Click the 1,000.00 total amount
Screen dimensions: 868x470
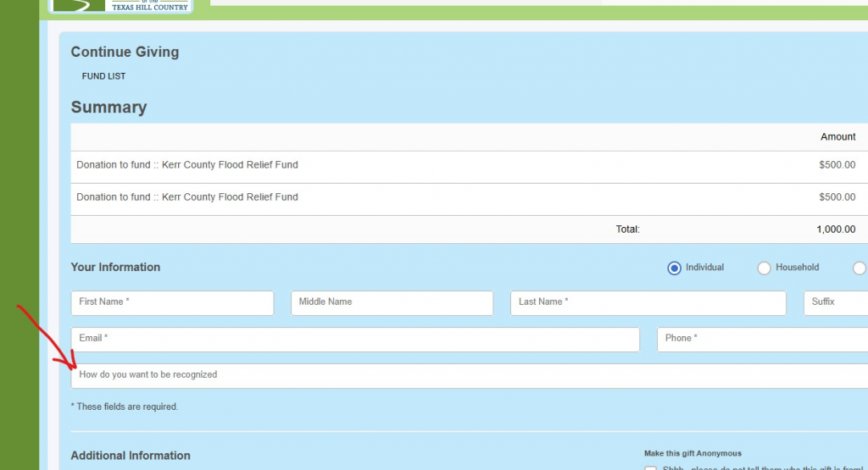point(835,229)
